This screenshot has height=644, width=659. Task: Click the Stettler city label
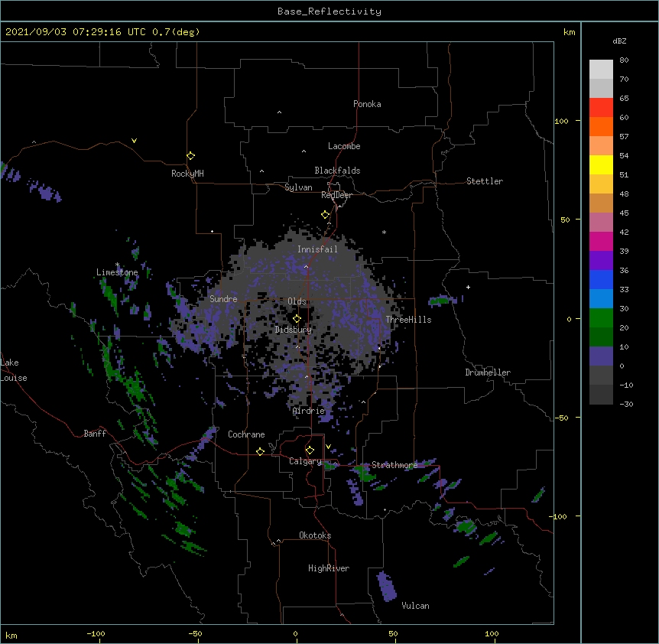coord(484,181)
